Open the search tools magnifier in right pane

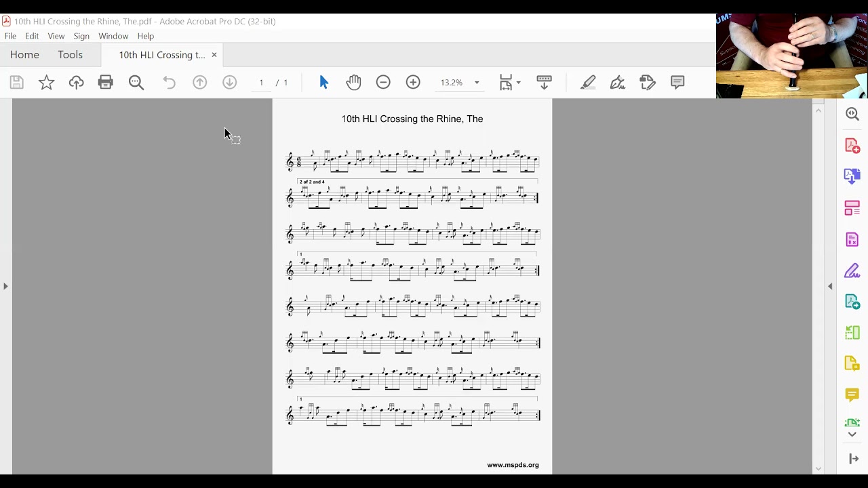click(852, 114)
